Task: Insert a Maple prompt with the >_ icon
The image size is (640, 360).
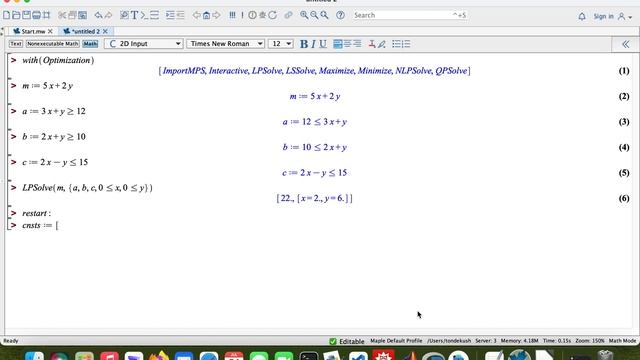Action: coord(144,15)
